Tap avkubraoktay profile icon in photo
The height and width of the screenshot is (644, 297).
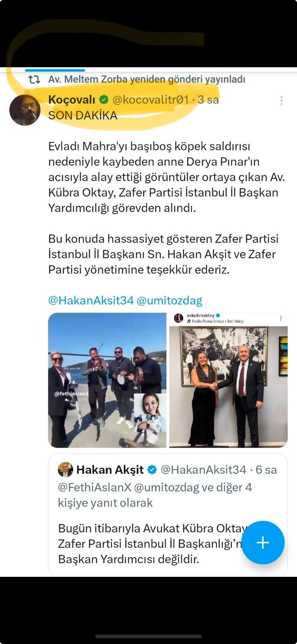click(178, 318)
